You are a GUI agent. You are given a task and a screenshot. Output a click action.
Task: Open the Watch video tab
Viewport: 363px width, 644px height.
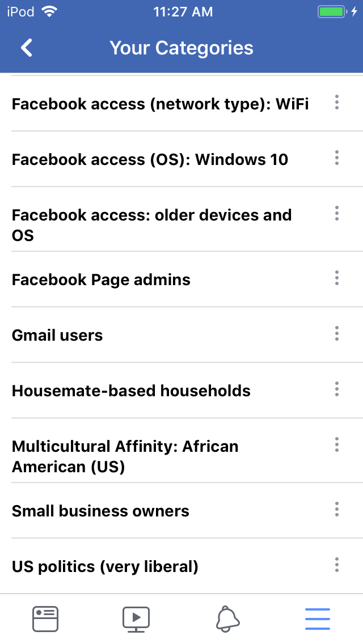pos(136,618)
